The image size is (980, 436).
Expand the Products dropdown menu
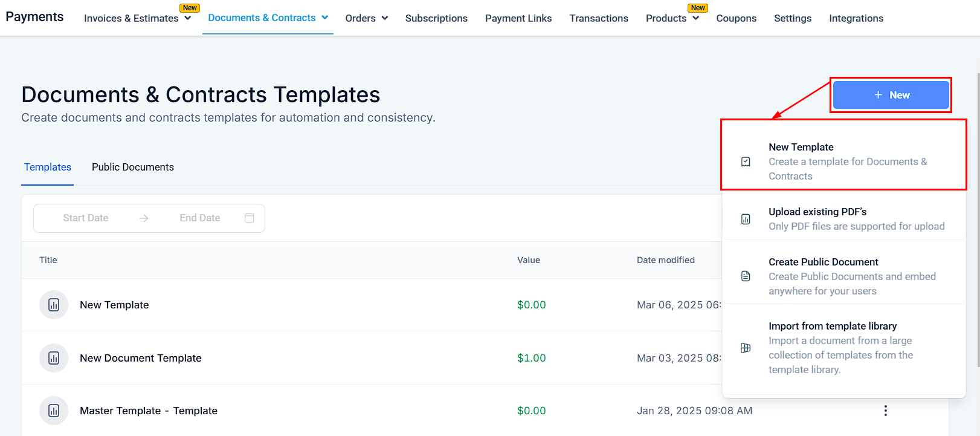[696, 18]
